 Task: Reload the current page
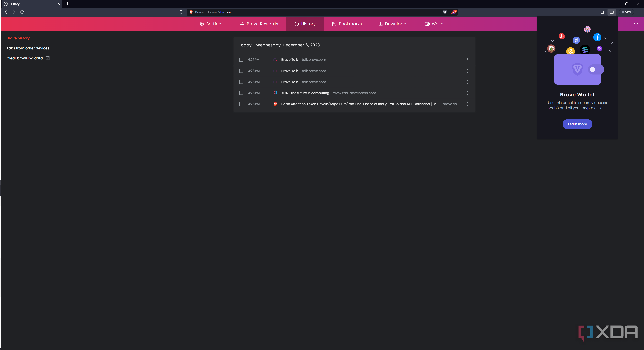[x=22, y=12]
